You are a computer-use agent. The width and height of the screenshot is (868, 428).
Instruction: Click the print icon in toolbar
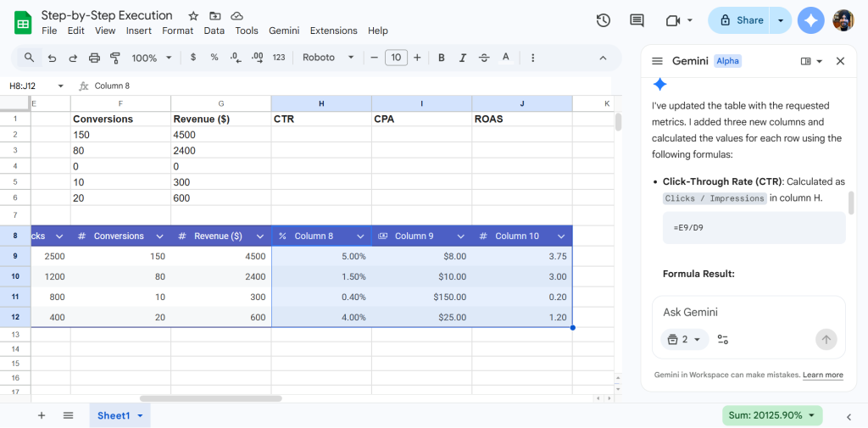(x=94, y=58)
